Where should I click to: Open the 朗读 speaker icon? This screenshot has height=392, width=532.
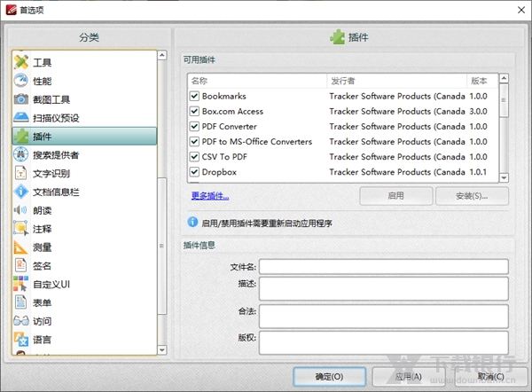pos(20,210)
